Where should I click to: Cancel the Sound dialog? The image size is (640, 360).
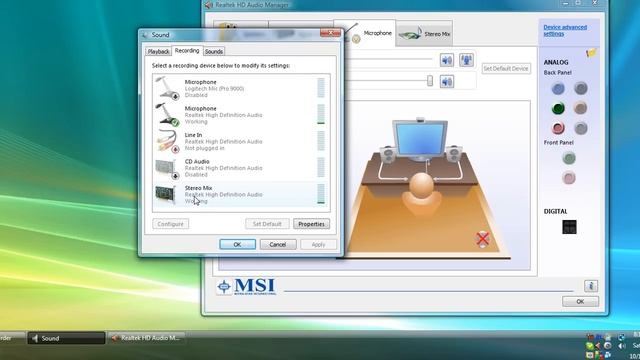click(278, 244)
